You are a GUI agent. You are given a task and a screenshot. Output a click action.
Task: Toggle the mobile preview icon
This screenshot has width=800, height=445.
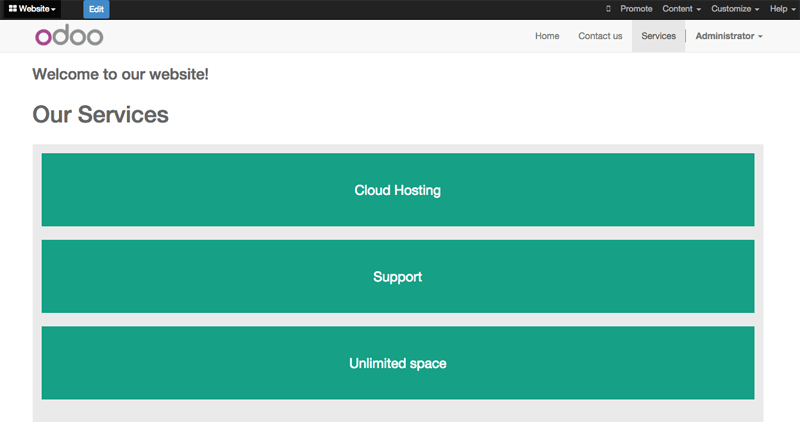608,9
